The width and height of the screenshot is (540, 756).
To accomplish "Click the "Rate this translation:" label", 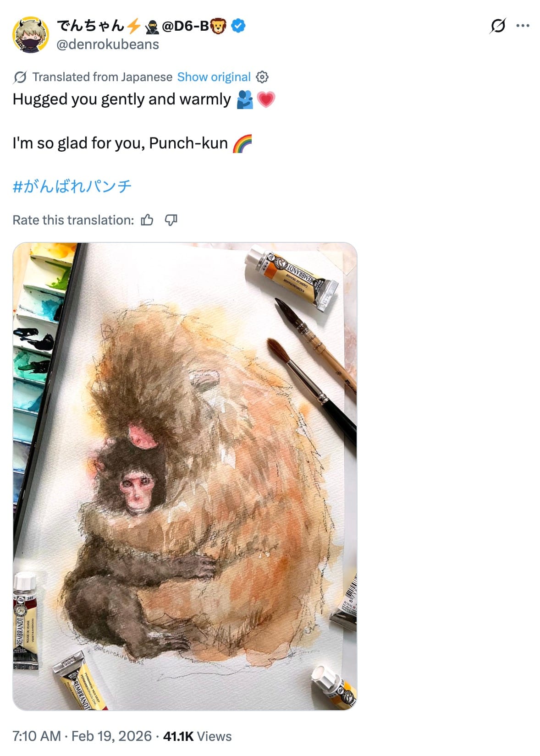I will click(x=73, y=220).
